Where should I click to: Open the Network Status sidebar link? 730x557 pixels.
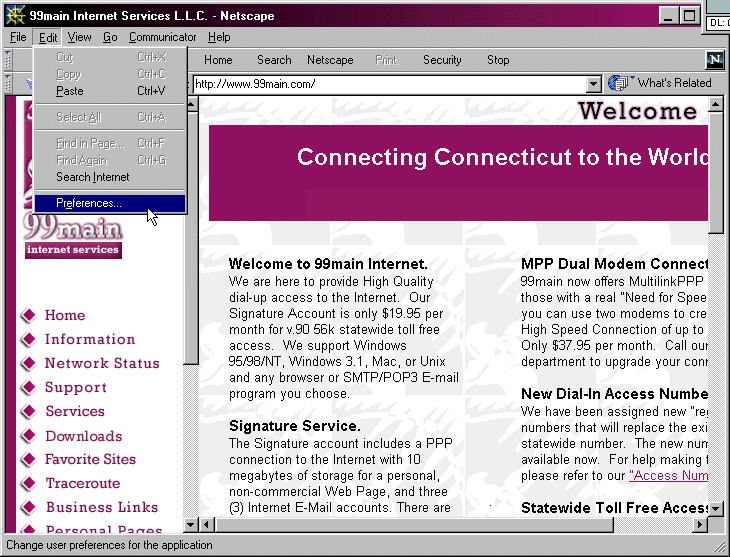(102, 363)
